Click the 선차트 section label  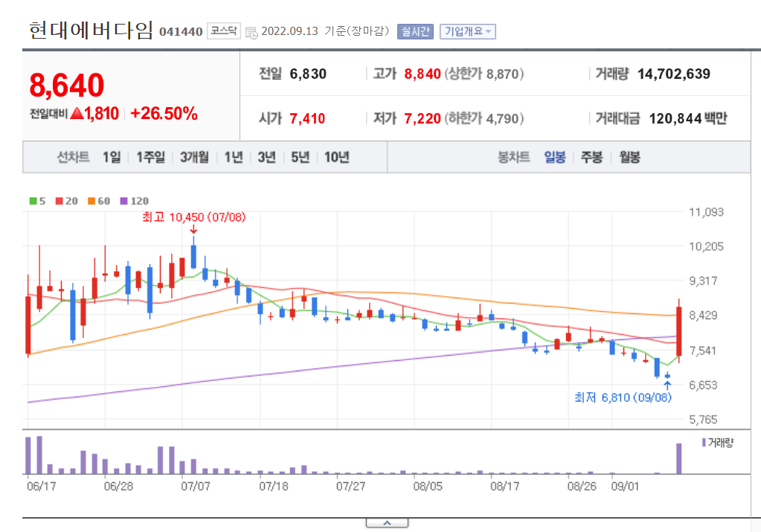tap(74, 157)
